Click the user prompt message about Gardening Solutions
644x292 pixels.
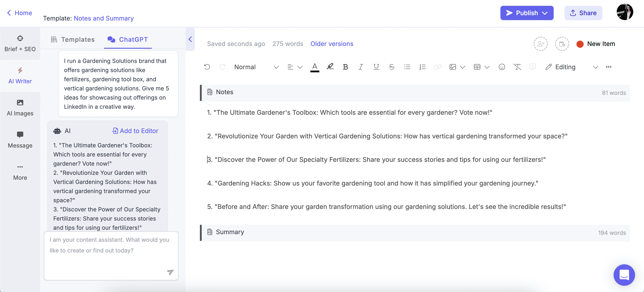click(118, 84)
